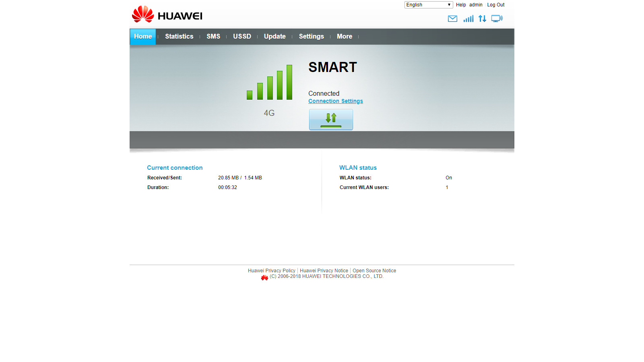Click the duration value 00:05:32
The image size is (644, 362).
click(x=228, y=187)
